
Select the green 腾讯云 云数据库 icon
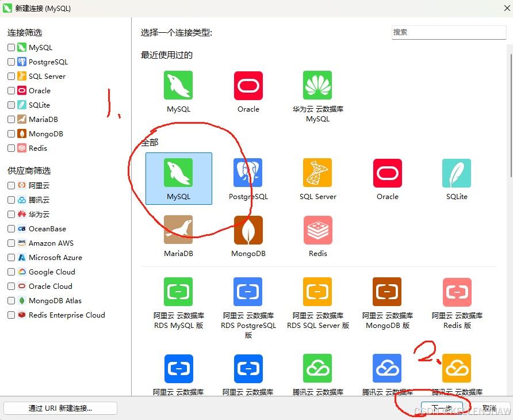coord(317,368)
